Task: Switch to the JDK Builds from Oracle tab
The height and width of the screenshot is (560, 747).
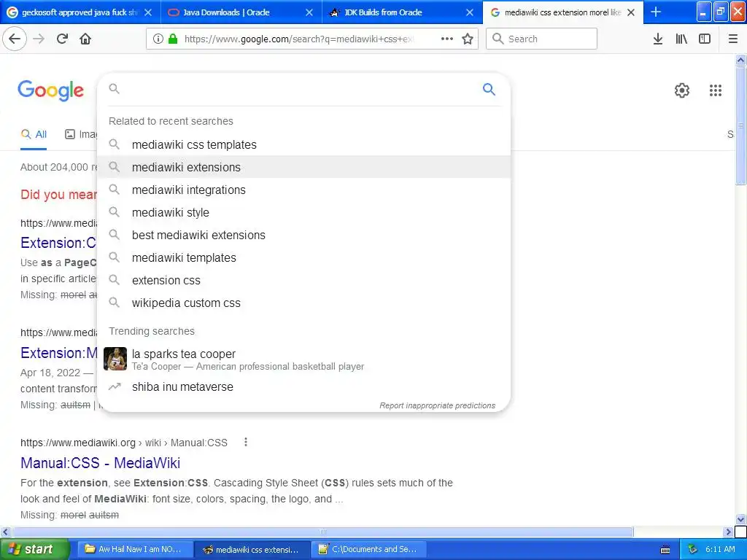Action: [x=402, y=12]
